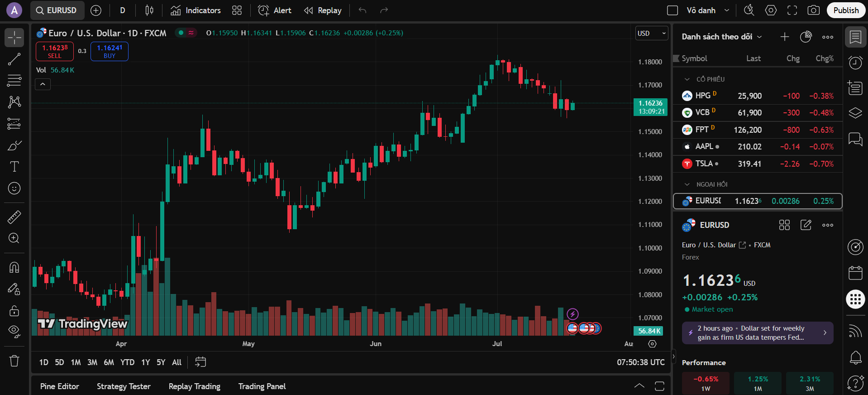868x395 pixels.
Task: Click the 1.16238 SELL button
Action: tap(55, 51)
